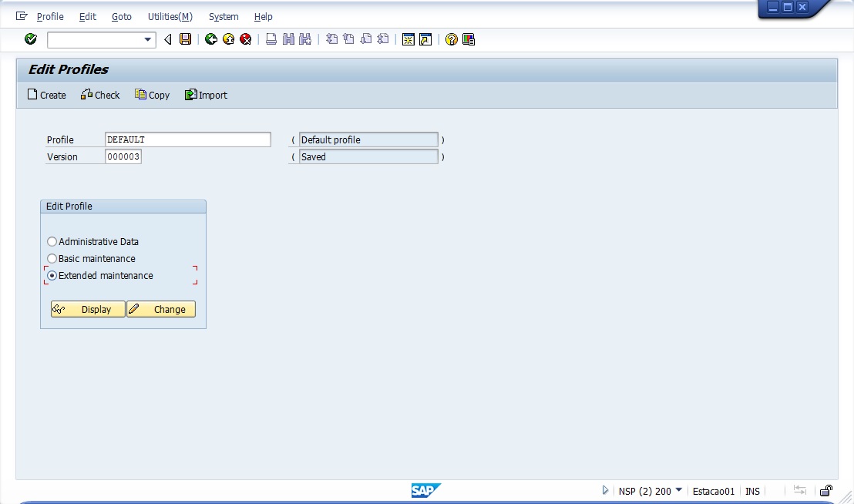Click the padlock icon in status bar

pos(825,491)
